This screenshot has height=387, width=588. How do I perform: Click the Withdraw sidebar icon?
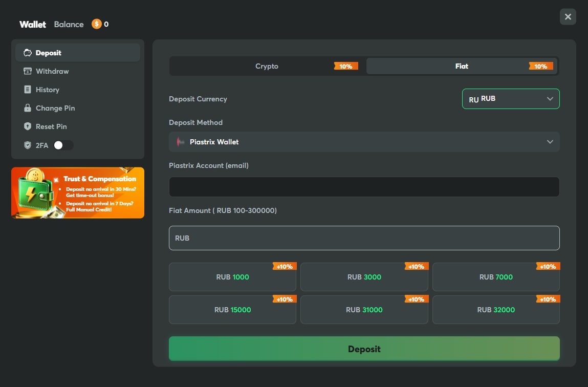tap(28, 71)
